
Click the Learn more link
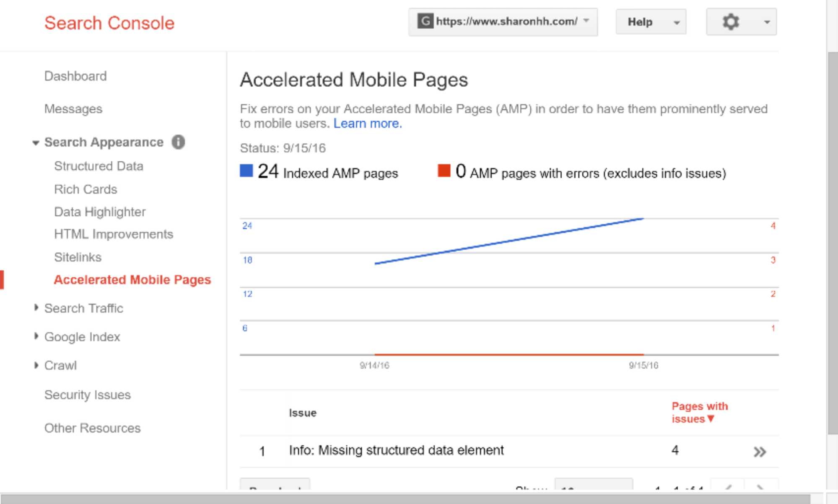click(x=367, y=124)
